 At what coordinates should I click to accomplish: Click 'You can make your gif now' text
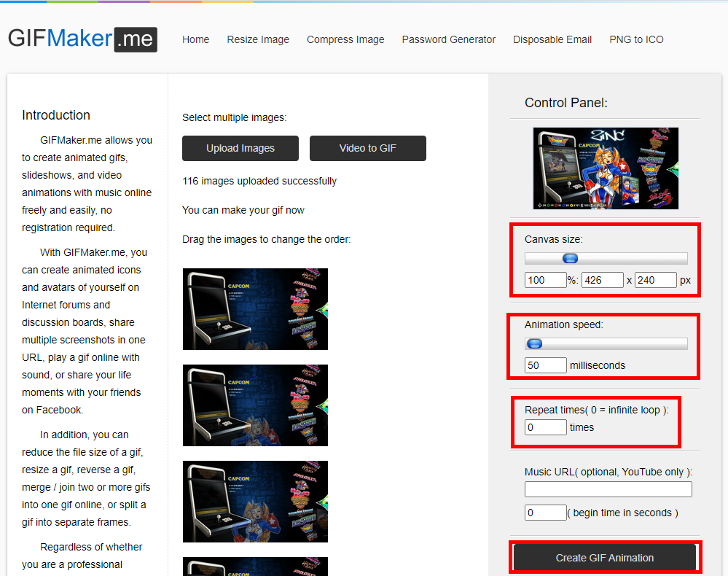[243, 211]
